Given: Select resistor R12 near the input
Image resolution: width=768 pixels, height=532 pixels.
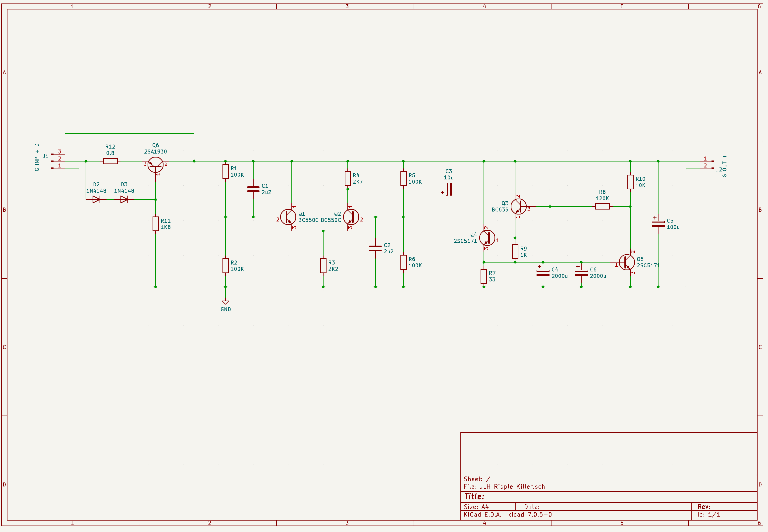Looking at the screenshot, I should 110,161.
